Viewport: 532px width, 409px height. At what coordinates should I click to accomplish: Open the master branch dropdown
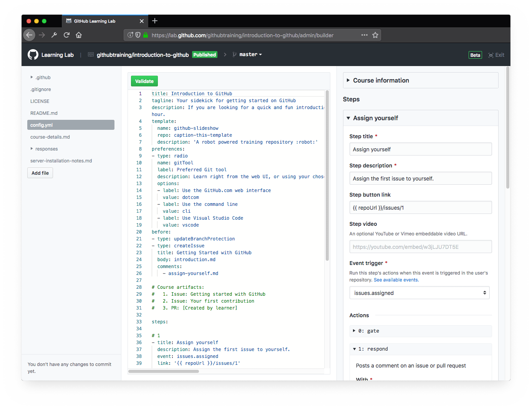[x=250, y=55]
